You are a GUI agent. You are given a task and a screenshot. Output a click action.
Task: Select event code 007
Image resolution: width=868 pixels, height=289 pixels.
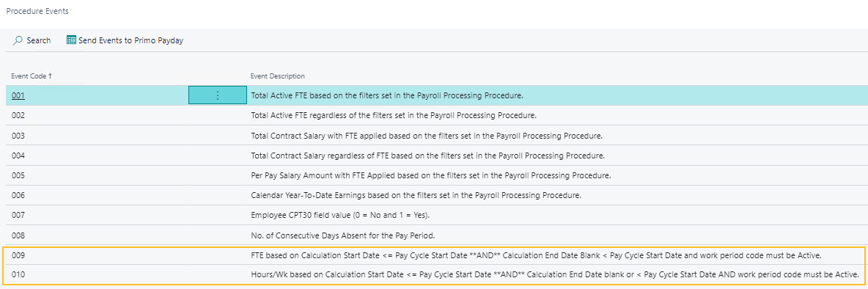tap(18, 216)
